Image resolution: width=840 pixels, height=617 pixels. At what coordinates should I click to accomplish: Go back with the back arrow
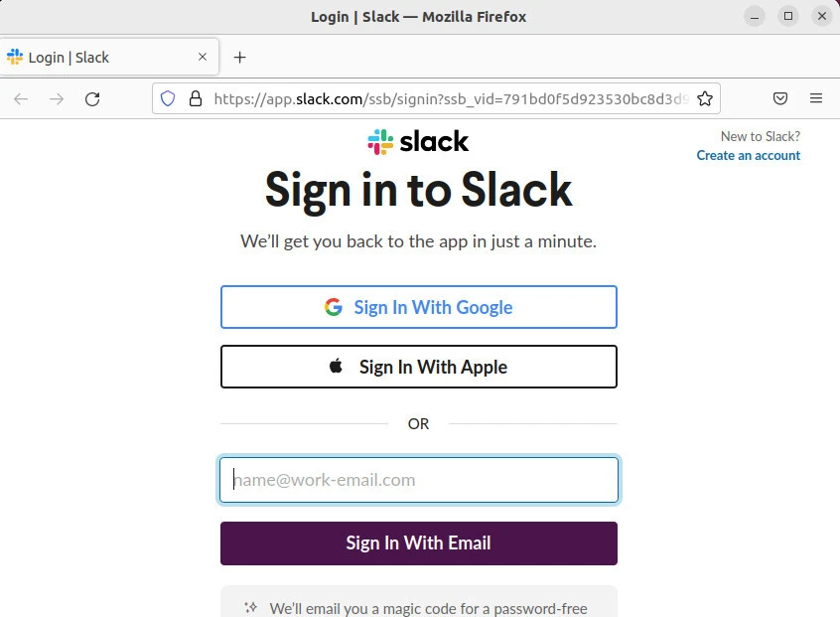(21, 98)
